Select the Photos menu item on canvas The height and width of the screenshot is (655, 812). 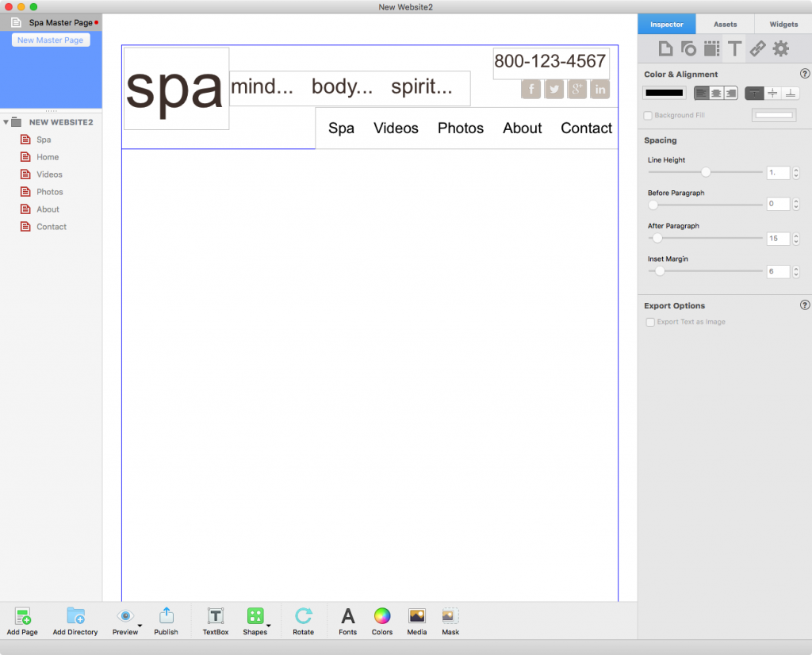pyautogui.click(x=461, y=128)
